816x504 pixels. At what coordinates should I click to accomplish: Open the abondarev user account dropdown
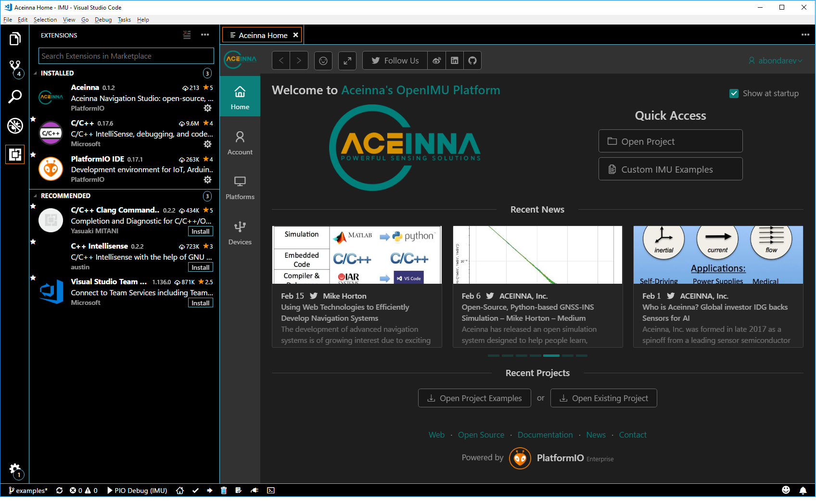point(775,61)
